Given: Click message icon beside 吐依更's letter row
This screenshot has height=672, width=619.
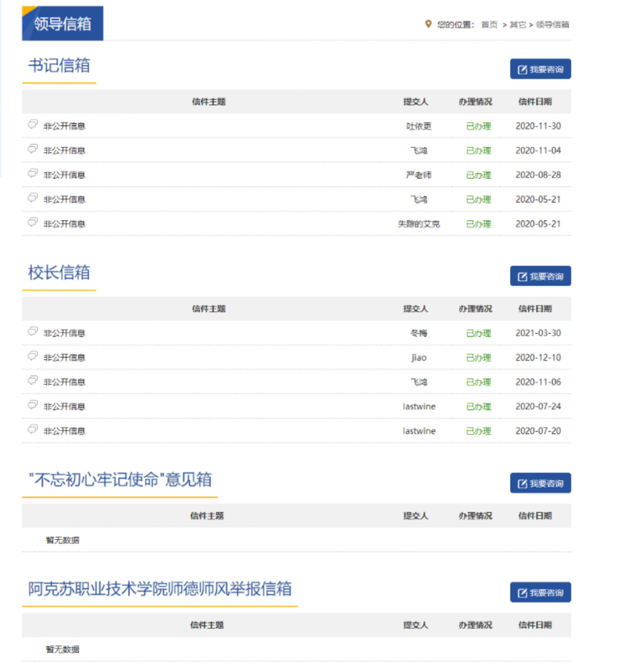Looking at the screenshot, I should tap(33, 124).
